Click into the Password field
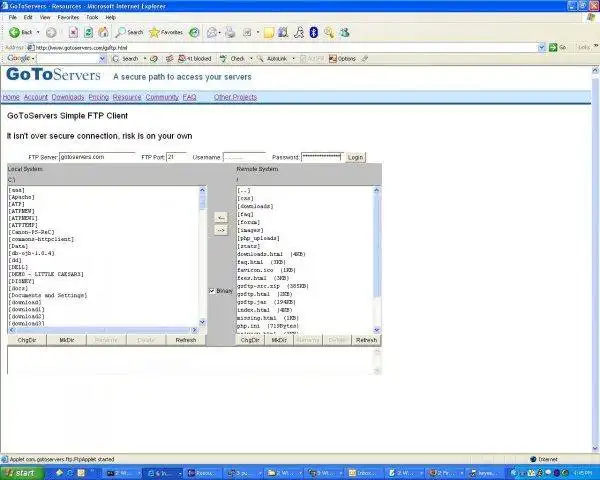This screenshot has width=600, height=480. pos(323,157)
